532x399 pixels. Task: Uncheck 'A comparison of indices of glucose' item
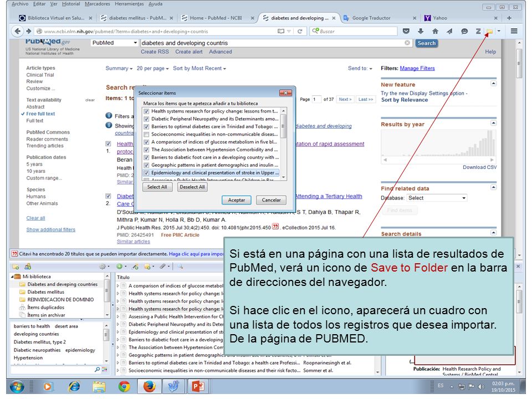[x=146, y=142]
